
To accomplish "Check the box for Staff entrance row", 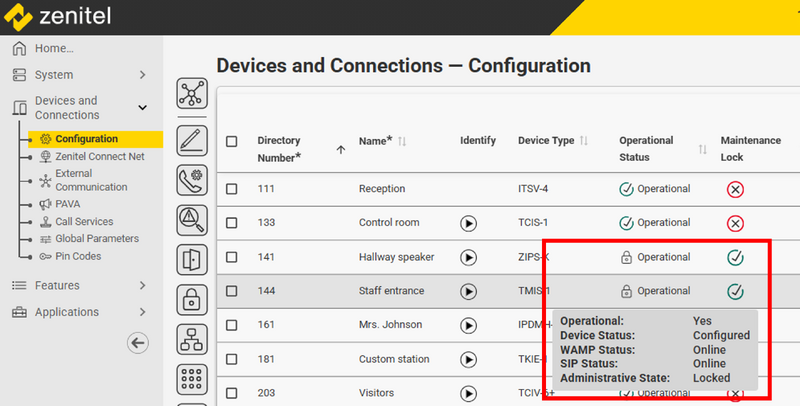I will pos(232,291).
